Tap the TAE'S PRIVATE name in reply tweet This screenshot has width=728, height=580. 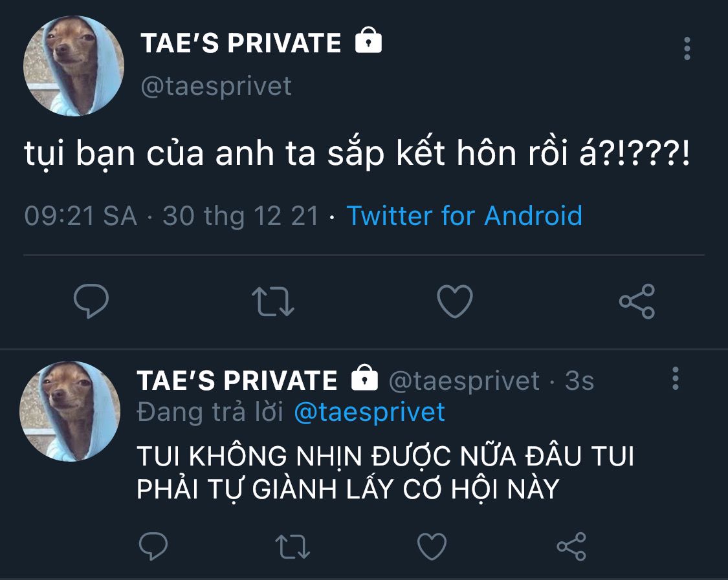click(x=237, y=381)
